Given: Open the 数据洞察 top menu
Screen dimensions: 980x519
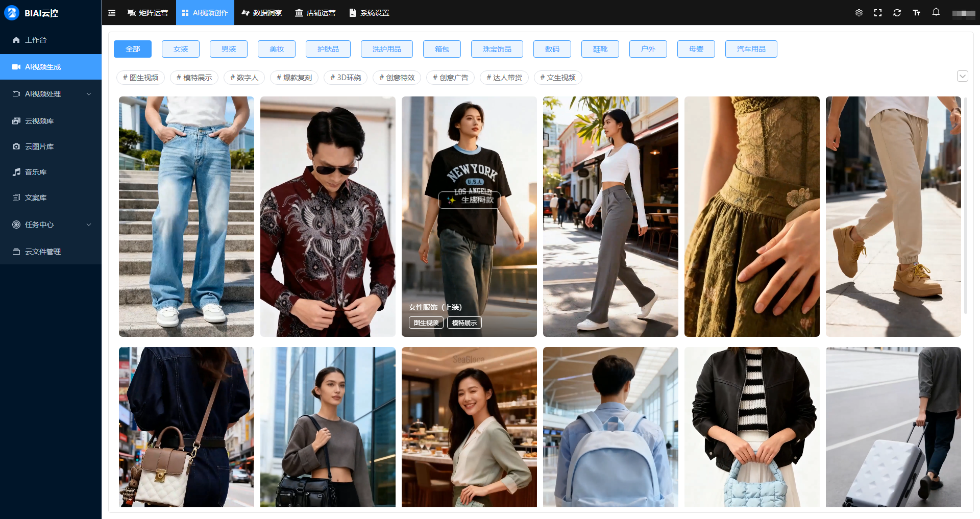Looking at the screenshot, I should click(x=262, y=13).
